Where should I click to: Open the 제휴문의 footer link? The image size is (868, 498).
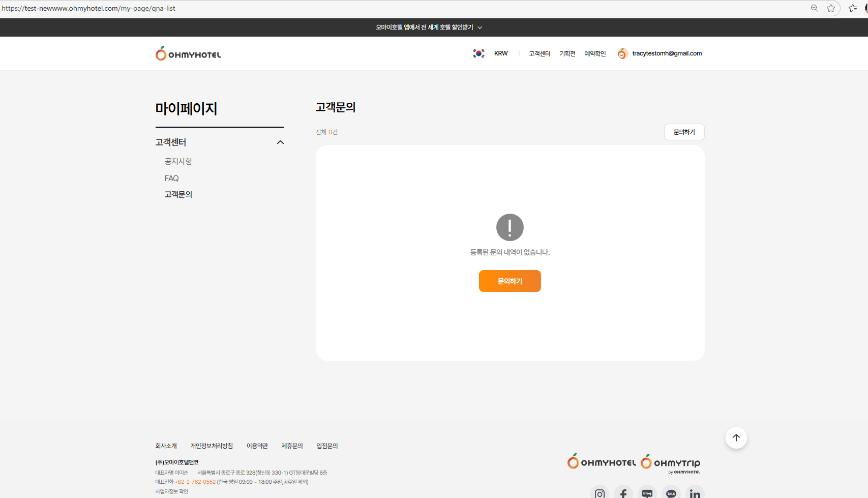coord(292,446)
